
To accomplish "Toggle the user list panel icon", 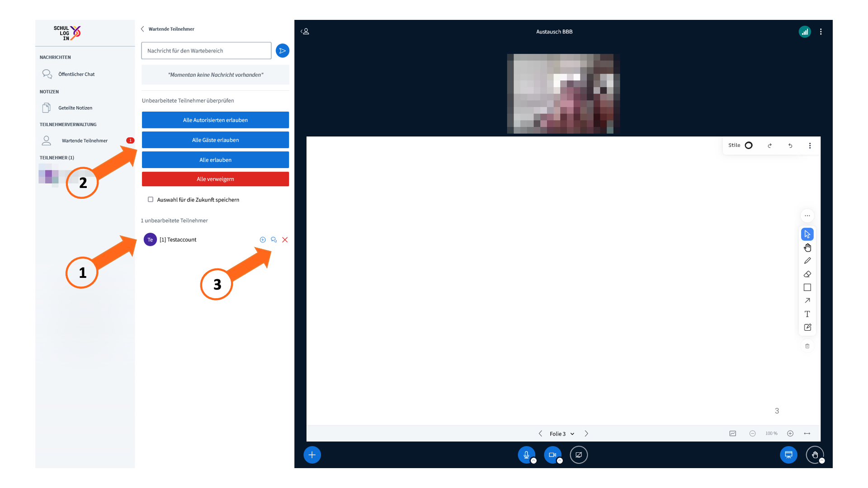I will (305, 32).
